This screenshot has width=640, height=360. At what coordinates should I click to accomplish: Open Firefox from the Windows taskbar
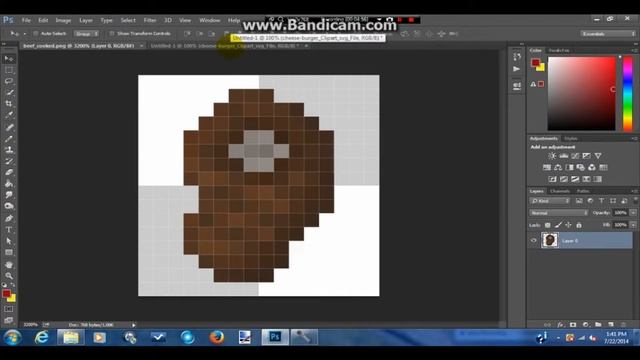pos(217,338)
